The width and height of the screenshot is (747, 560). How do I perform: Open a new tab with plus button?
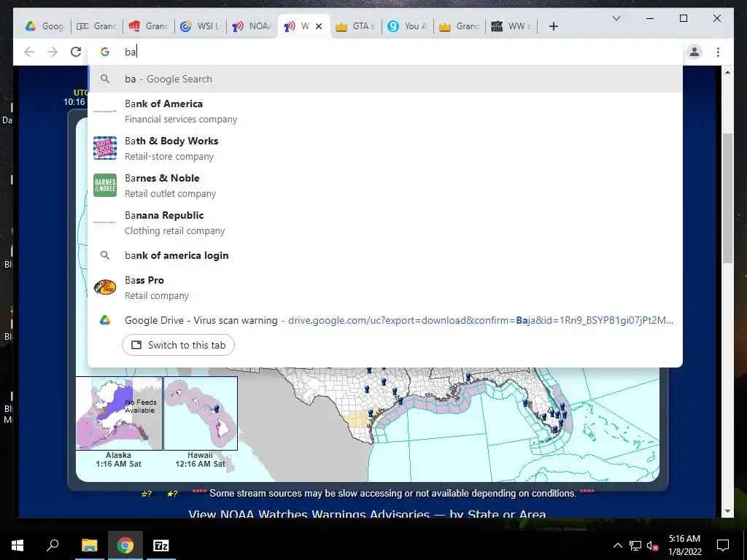pyautogui.click(x=553, y=26)
